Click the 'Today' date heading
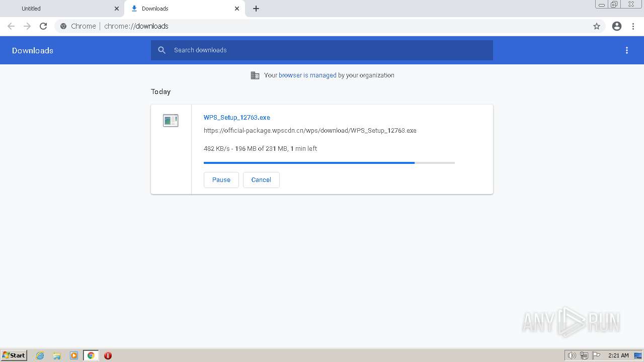 coord(160,92)
